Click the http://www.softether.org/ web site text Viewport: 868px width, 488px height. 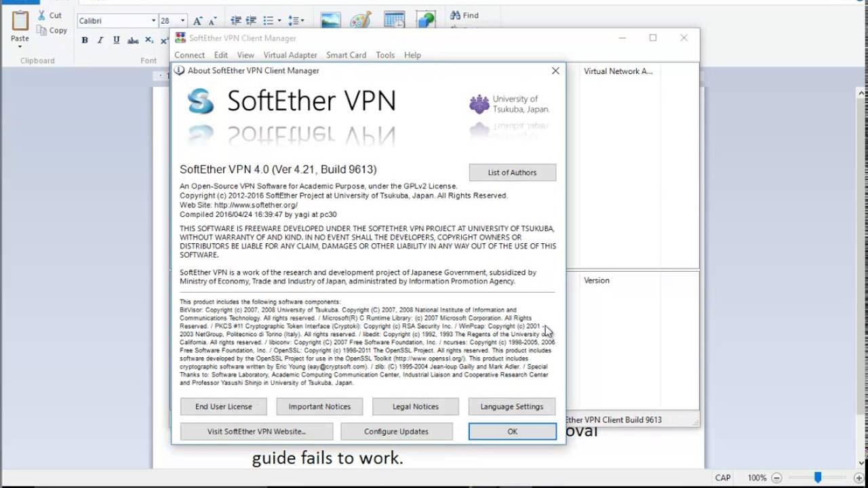coord(256,205)
